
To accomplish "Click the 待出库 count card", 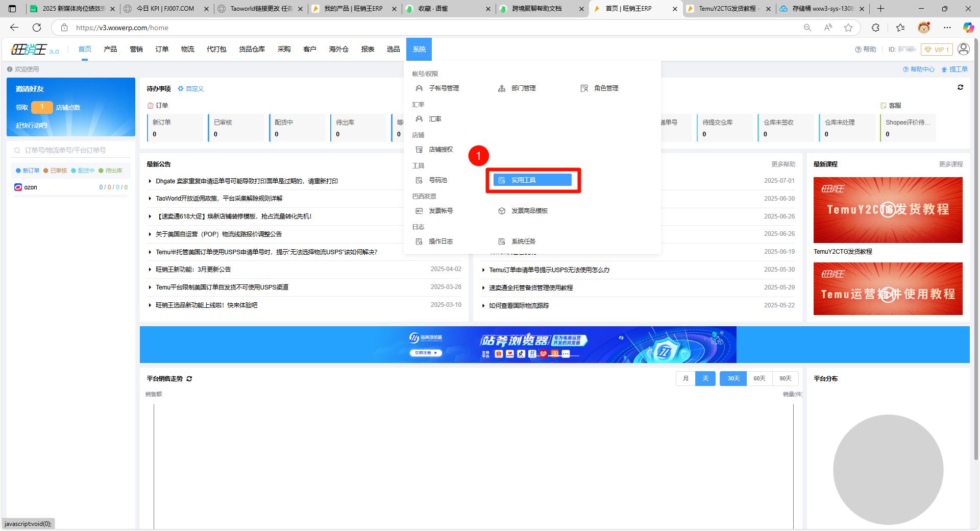I will point(358,128).
